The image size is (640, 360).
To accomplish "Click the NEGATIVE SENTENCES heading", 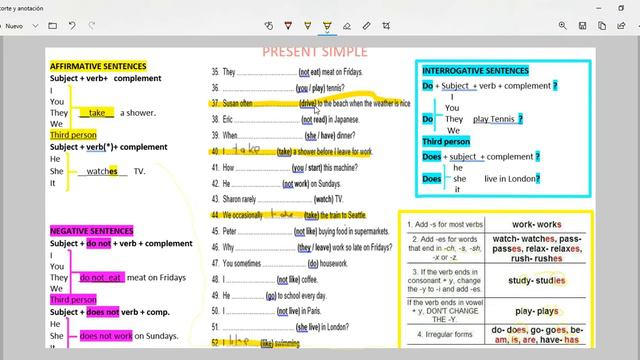I will (x=91, y=231).
